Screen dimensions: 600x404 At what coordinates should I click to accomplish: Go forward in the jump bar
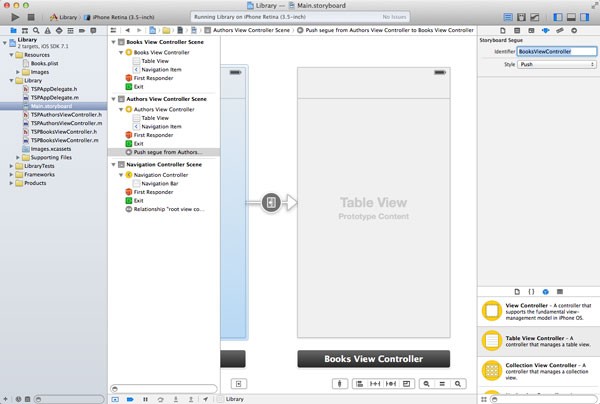139,30
